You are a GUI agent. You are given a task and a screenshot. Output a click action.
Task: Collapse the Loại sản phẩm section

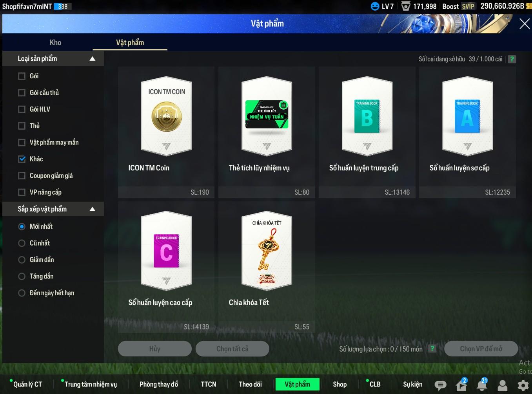93,59
